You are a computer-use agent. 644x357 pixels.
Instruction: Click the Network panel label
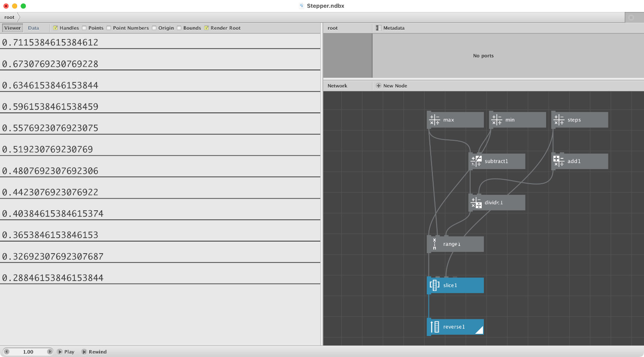337,86
